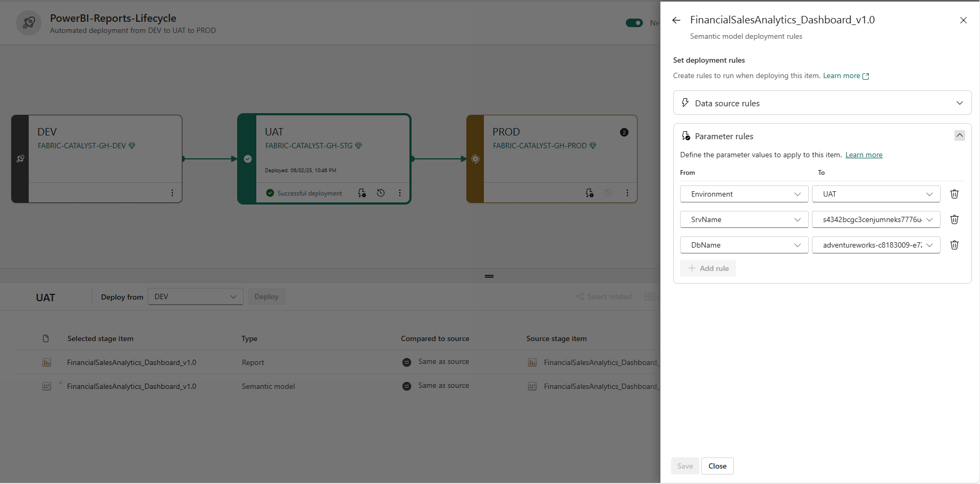
Task: Click the target icon on PROD stage bar
Action: point(475,159)
